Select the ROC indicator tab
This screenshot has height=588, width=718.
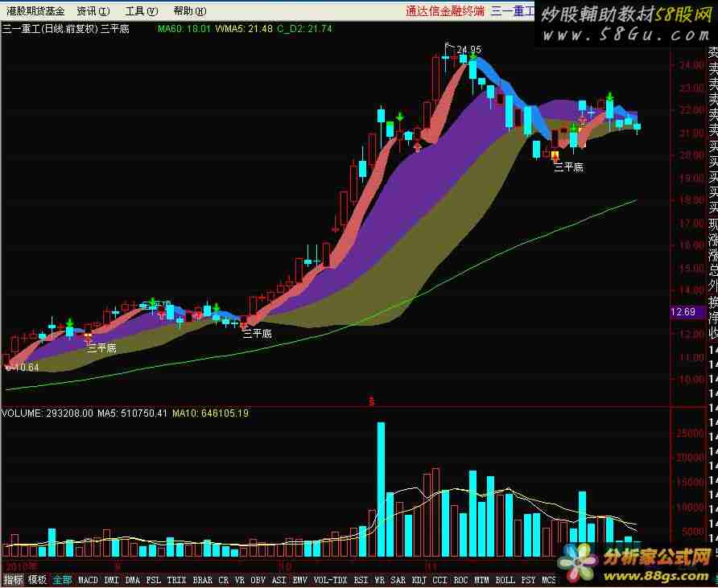pos(460,580)
